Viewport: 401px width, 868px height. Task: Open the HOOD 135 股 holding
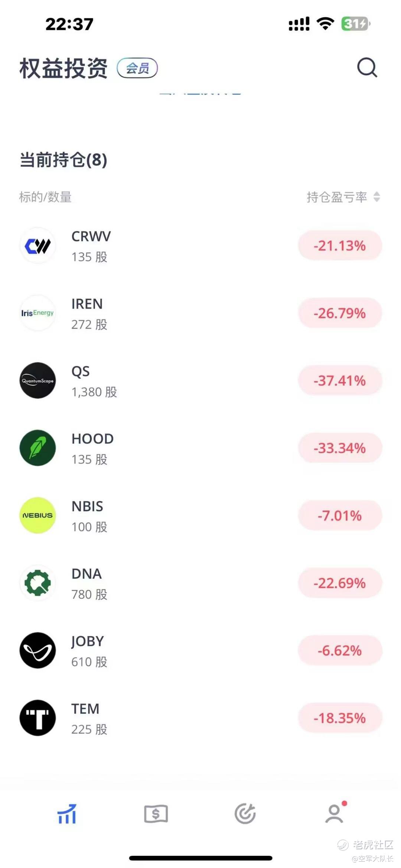[92, 448]
